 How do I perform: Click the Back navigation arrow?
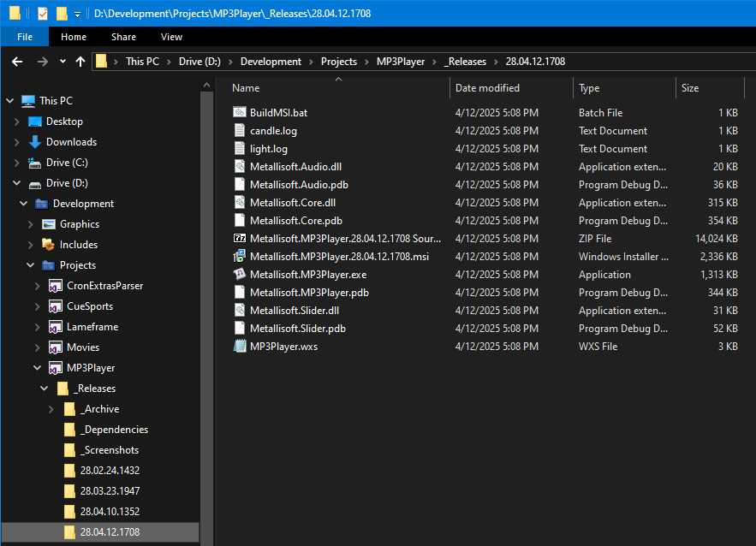click(x=17, y=62)
